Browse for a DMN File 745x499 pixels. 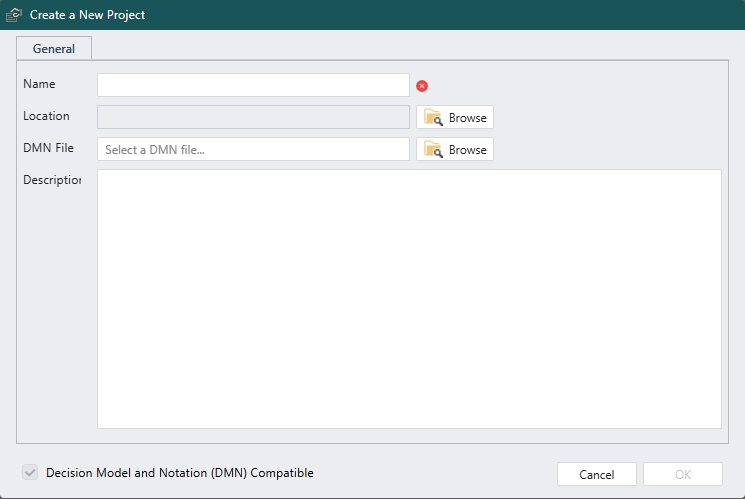click(455, 149)
